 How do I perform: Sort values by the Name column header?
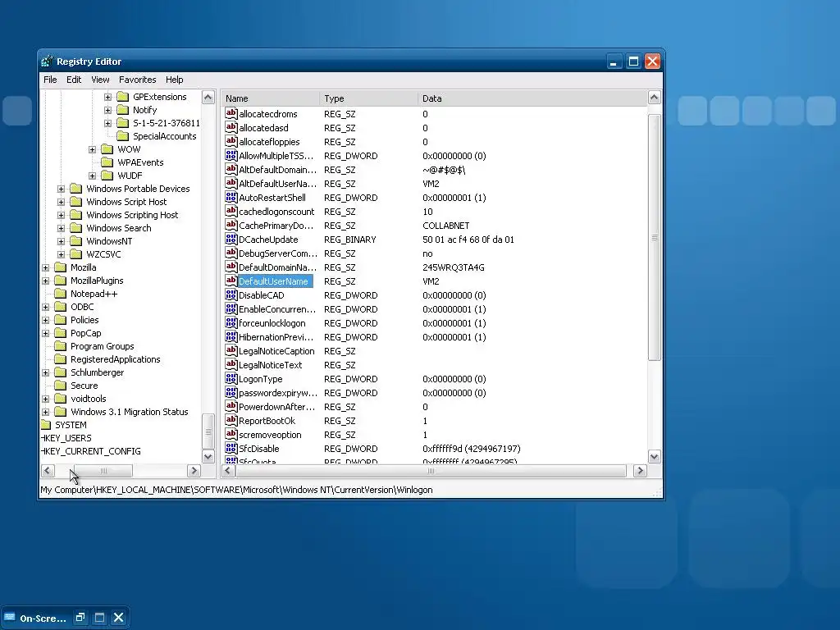tap(271, 98)
